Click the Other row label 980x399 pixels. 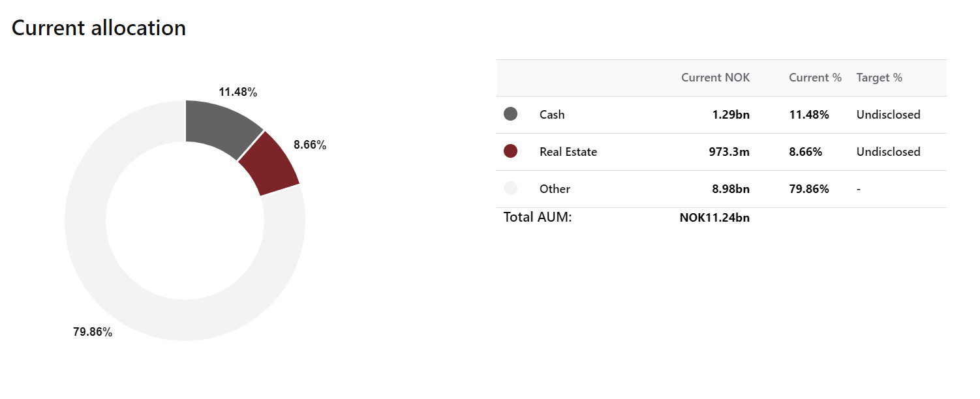click(x=555, y=189)
